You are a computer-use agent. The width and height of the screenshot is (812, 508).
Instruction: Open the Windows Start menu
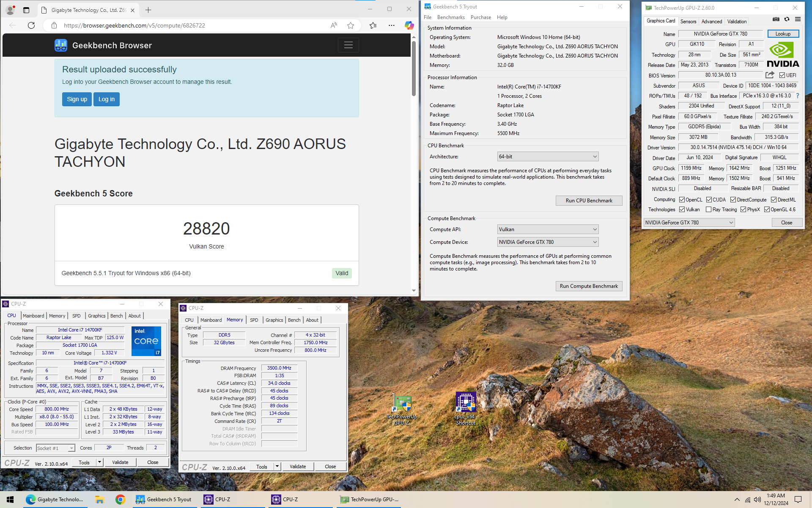(x=10, y=500)
